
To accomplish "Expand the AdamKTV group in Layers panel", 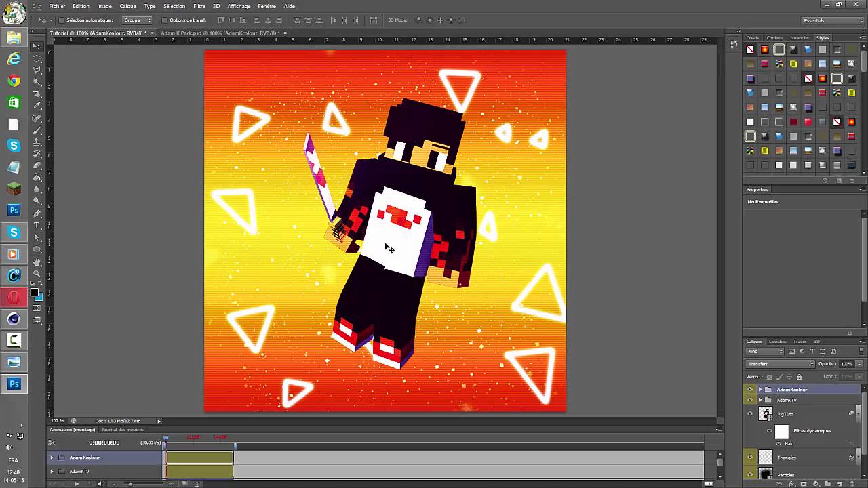I will [x=761, y=400].
